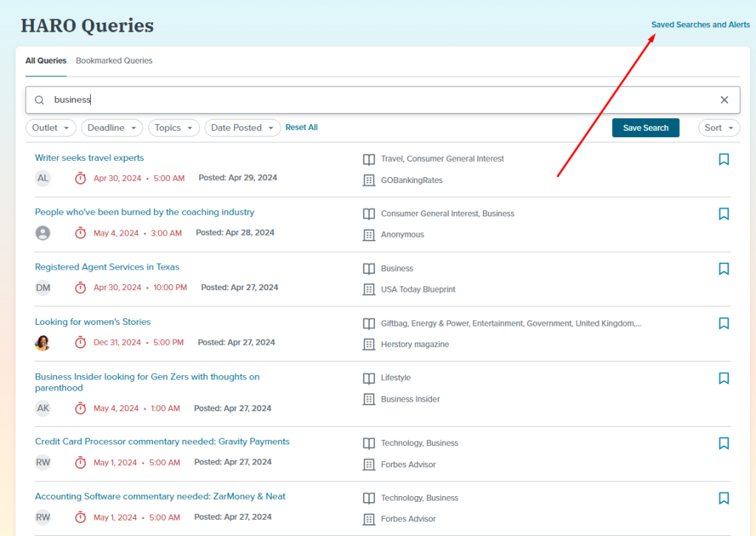This screenshot has width=756, height=536.
Task: Click timer icon beside May 4 3:00 AM
Action: (80, 233)
